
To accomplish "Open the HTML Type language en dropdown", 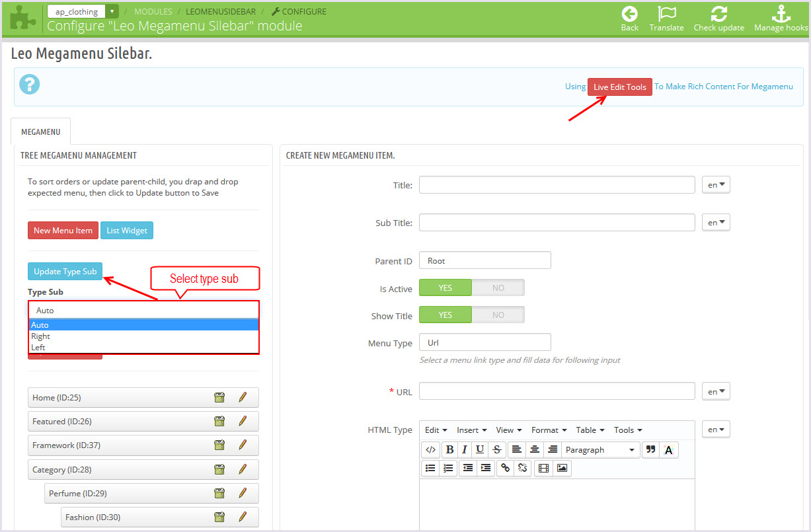I will [716, 430].
